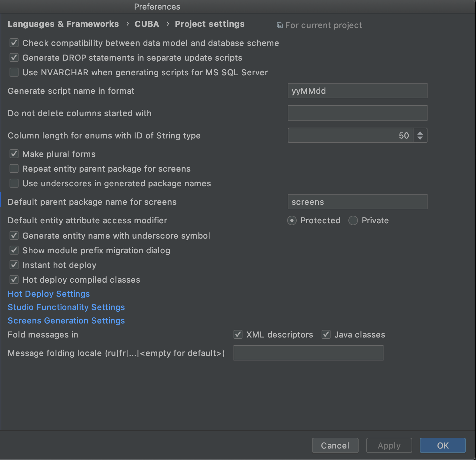Click the column length value field showing 50
The width and height of the screenshot is (476, 460).
click(x=350, y=135)
